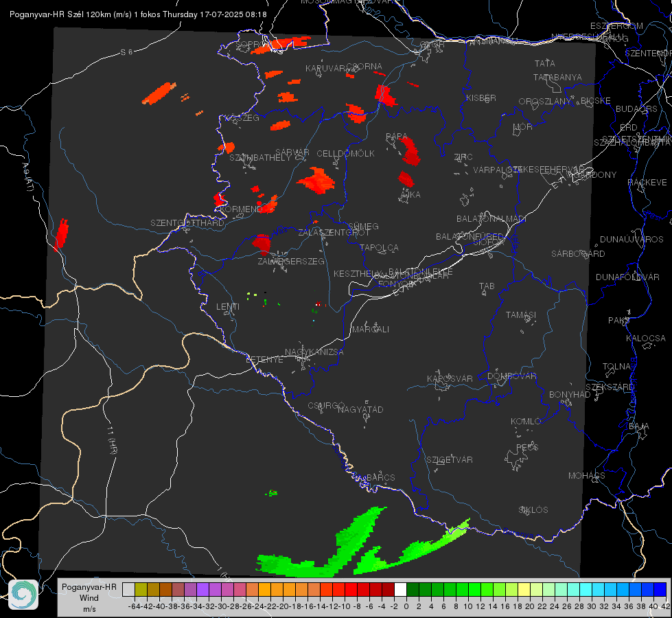Click the BAJA town label
This screenshot has width=672, height=618.
coord(639,426)
